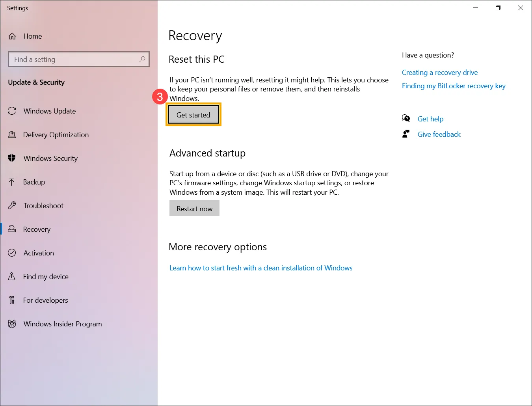Image resolution: width=532 pixels, height=406 pixels.
Task: Select the Recovery sidebar icon
Action: [x=12, y=229]
